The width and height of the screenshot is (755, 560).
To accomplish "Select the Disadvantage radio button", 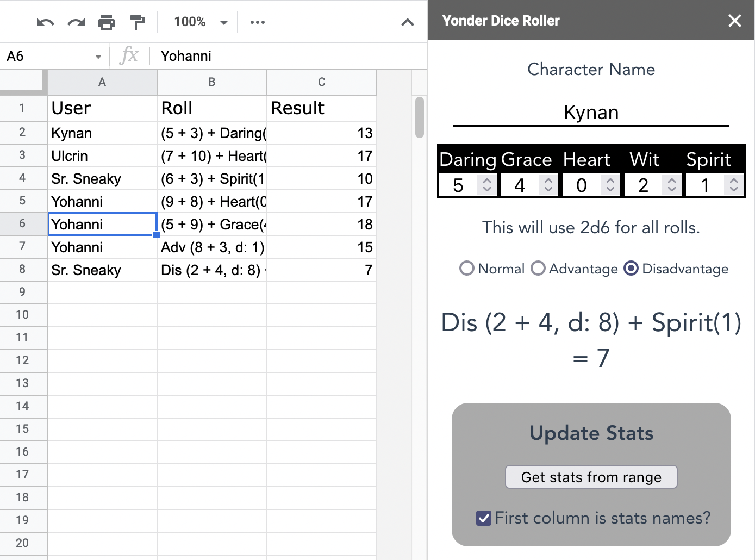I will tap(631, 269).
